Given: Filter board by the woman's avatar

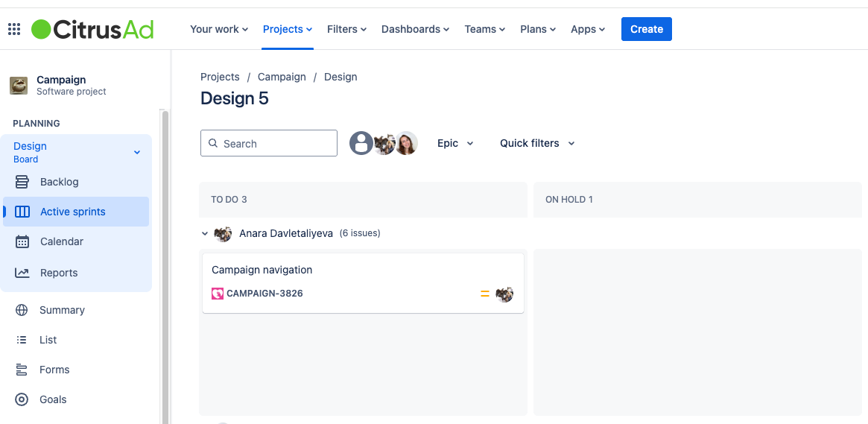Looking at the screenshot, I should click(x=406, y=143).
